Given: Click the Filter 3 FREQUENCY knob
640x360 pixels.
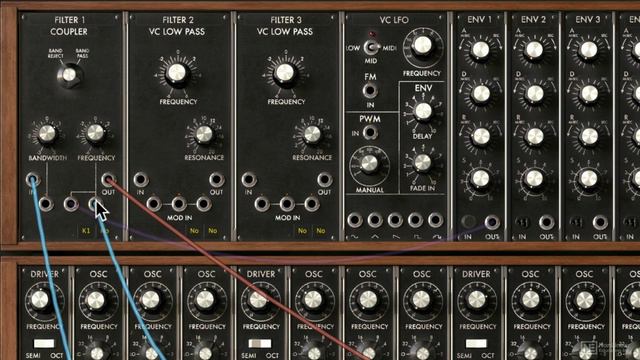Looking at the screenshot, I should click(x=284, y=73).
